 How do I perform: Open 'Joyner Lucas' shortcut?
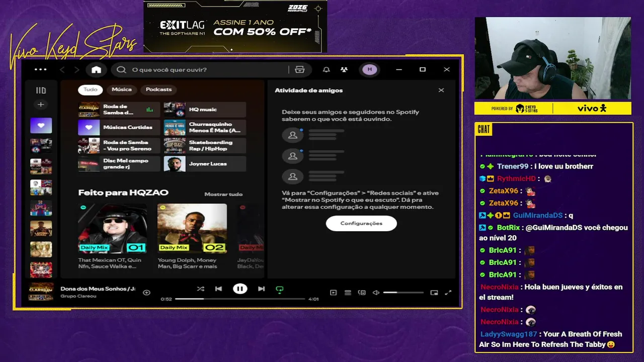tap(205, 164)
